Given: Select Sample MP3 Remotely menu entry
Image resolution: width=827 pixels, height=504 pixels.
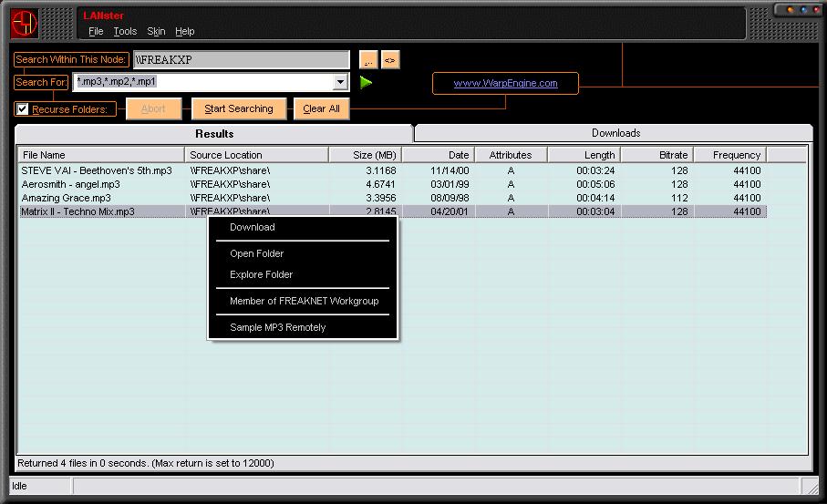Looking at the screenshot, I should pos(277,327).
